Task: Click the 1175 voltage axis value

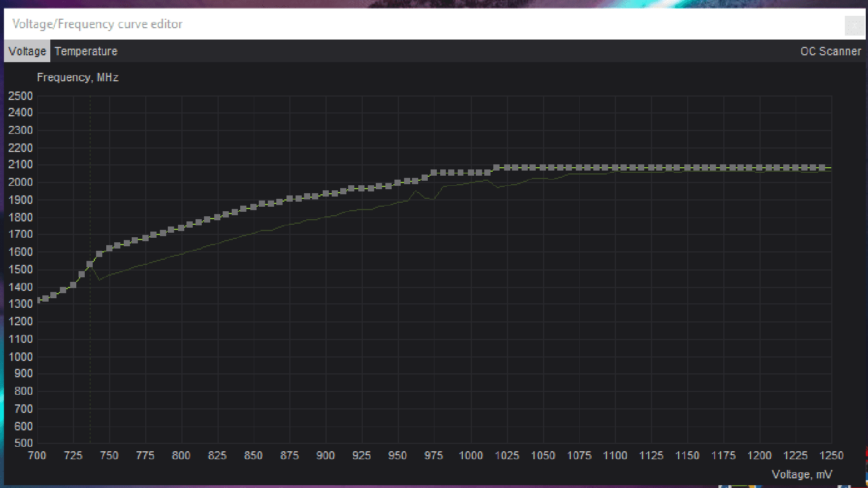Action: point(723,456)
